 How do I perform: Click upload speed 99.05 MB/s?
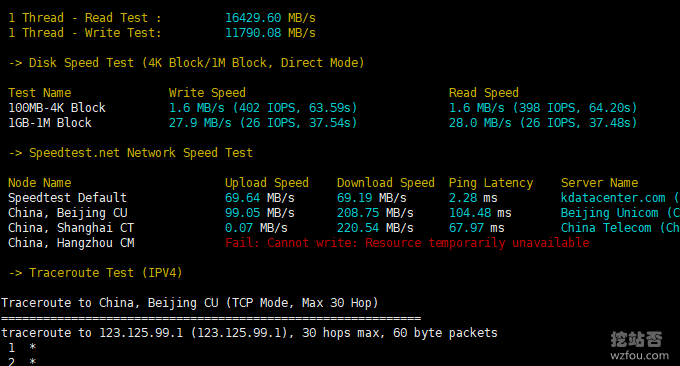[260, 213]
